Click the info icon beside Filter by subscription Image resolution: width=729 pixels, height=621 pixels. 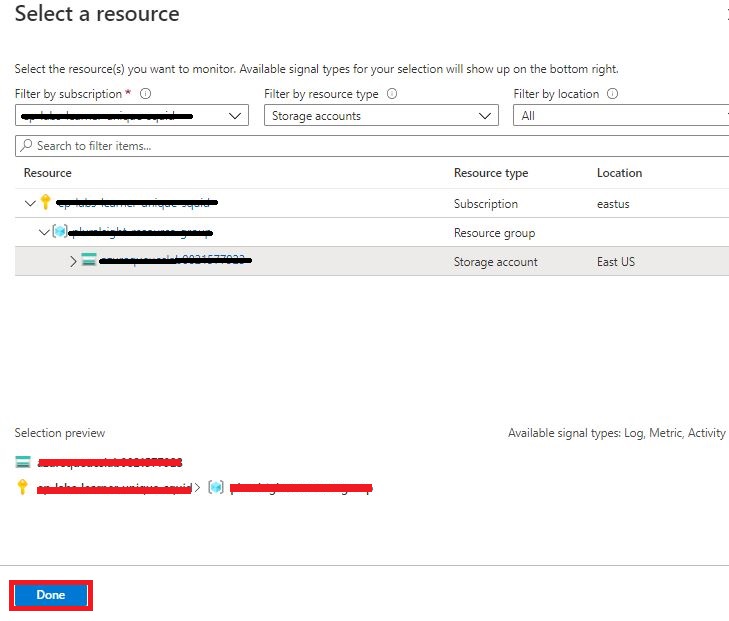tap(145, 94)
